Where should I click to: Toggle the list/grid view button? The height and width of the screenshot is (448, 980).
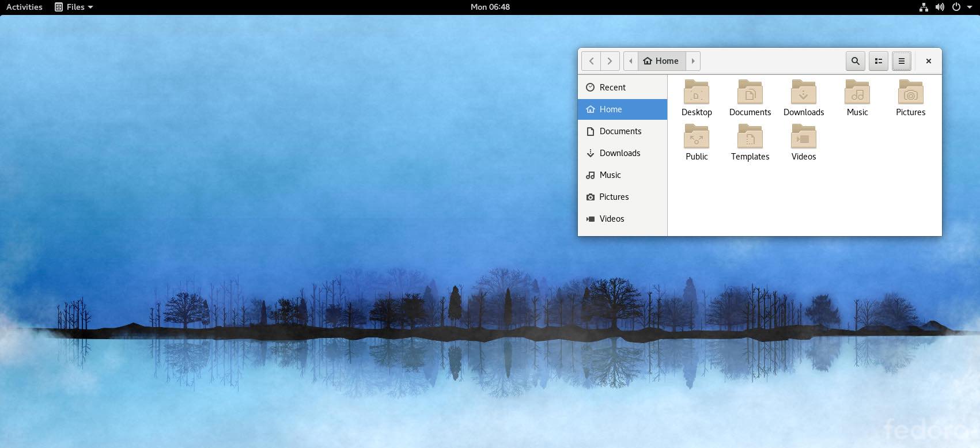(879, 61)
